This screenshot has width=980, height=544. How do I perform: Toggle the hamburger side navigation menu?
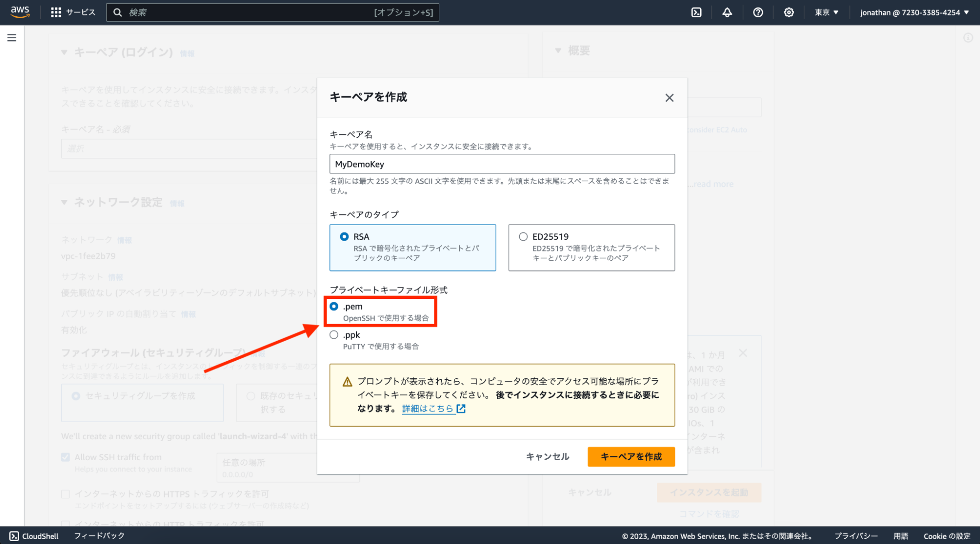click(x=12, y=38)
